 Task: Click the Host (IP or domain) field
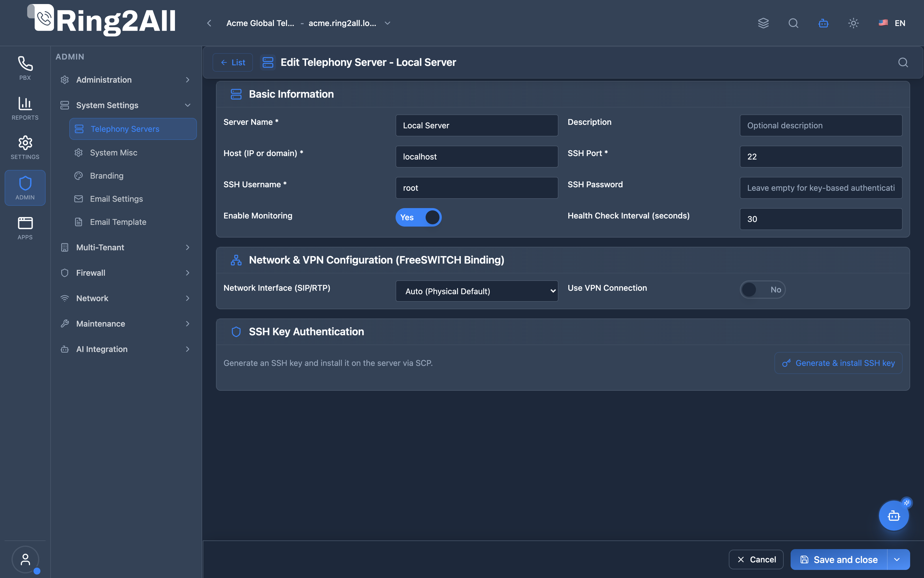[476, 157]
